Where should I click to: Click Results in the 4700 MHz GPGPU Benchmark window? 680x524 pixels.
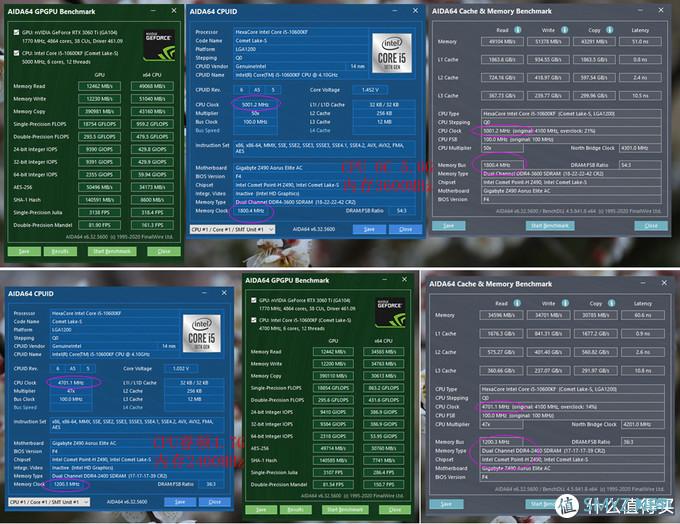(x=295, y=510)
